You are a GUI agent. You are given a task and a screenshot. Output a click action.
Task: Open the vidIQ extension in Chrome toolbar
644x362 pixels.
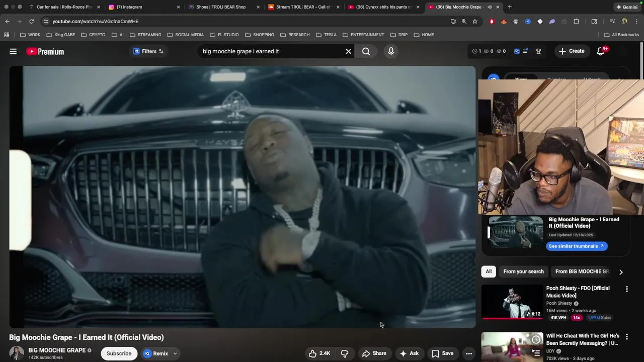pos(528,21)
